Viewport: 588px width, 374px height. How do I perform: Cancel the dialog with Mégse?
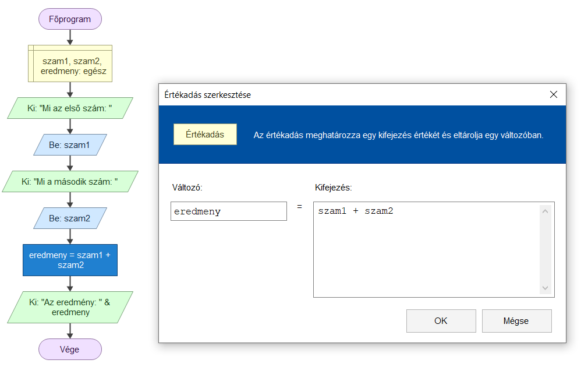[517, 321]
